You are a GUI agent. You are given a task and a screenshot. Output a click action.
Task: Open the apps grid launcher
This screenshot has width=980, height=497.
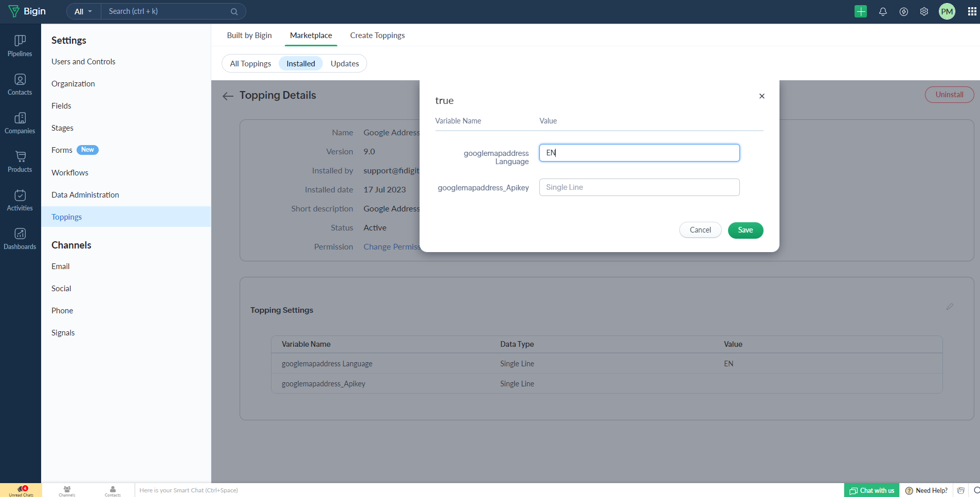click(x=972, y=11)
